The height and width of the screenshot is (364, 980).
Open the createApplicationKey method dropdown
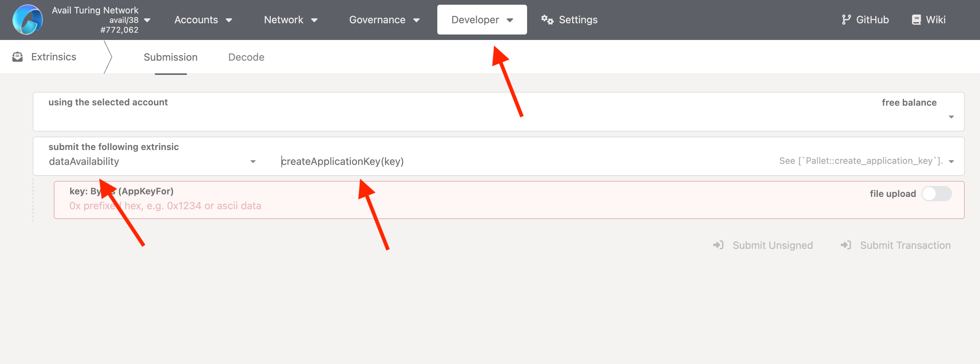tap(951, 162)
